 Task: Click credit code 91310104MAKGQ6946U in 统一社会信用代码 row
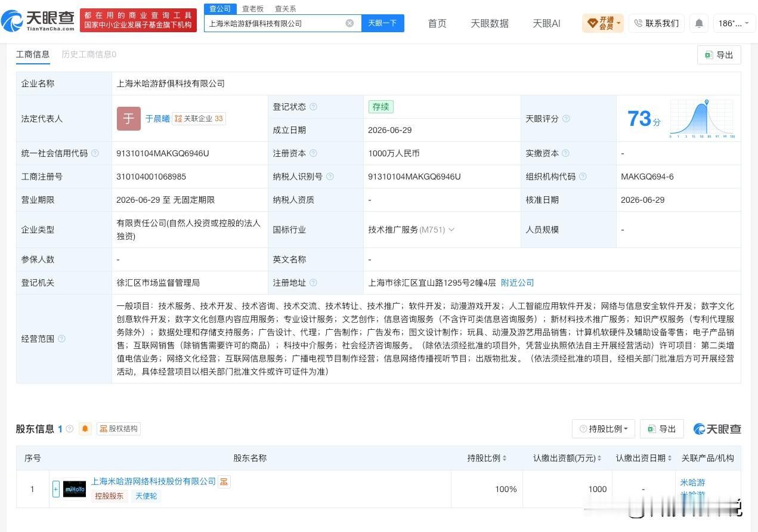coord(163,153)
